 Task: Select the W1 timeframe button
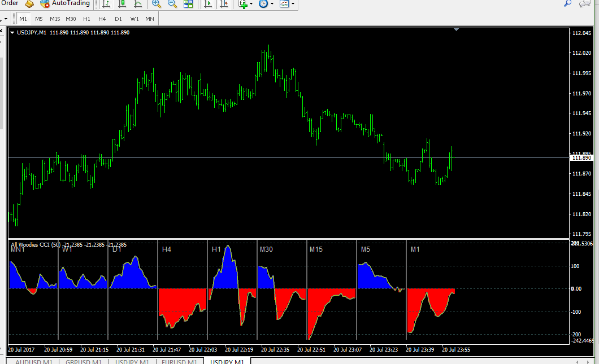pos(134,19)
